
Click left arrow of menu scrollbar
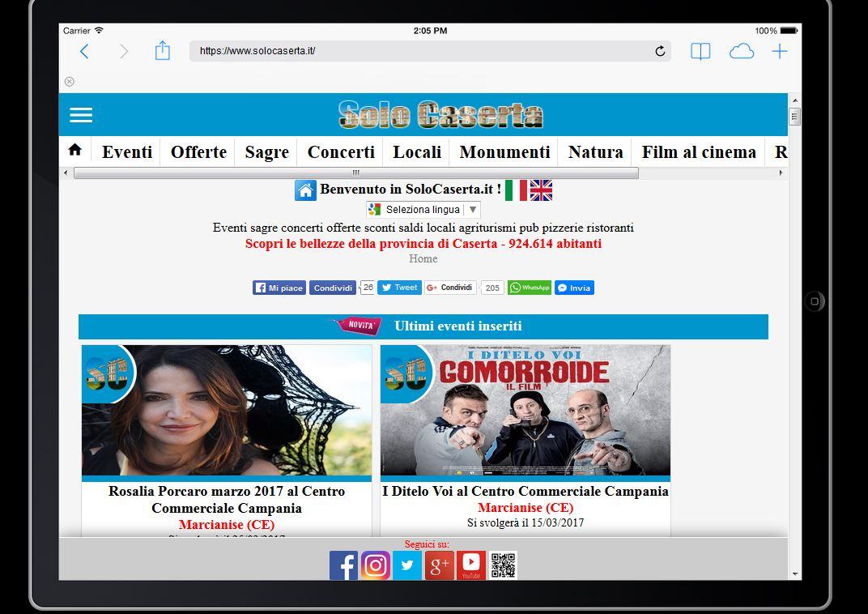(66, 173)
